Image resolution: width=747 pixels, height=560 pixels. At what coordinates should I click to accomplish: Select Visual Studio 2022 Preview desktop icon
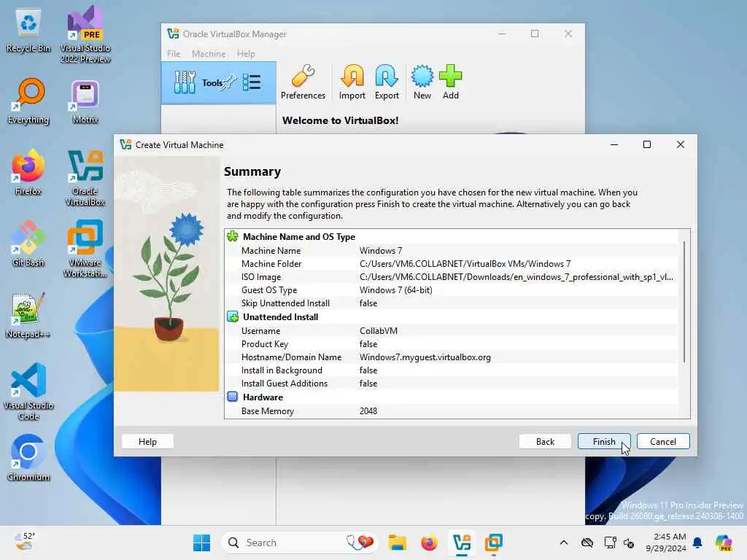point(85,34)
